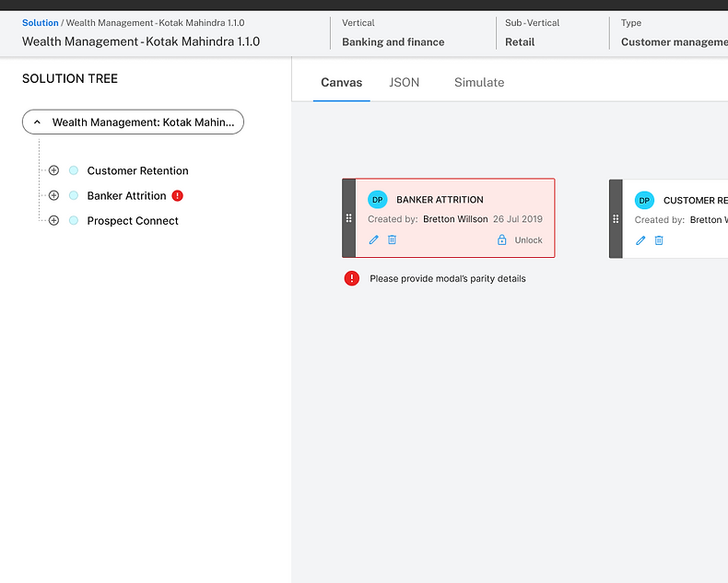The image size is (728, 583).
Task: Collapse the Wealth Management root node
Action: click(37, 122)
